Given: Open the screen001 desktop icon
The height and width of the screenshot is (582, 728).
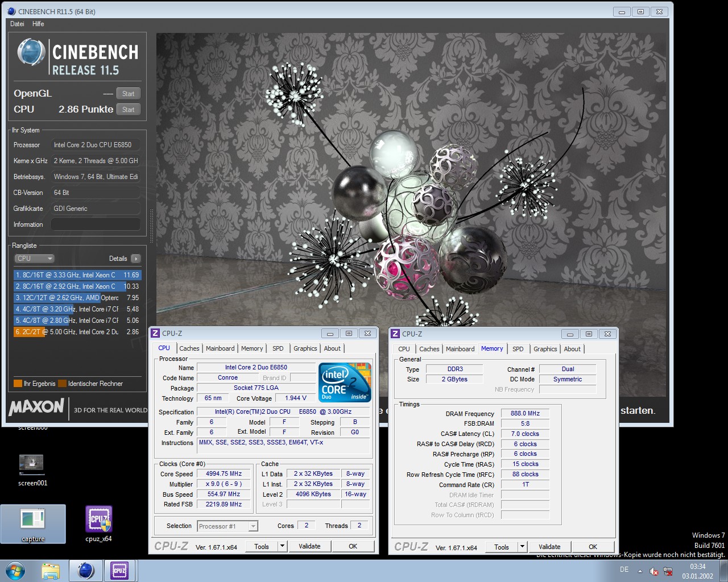Looking at the screenshot, I should [32, 471].
